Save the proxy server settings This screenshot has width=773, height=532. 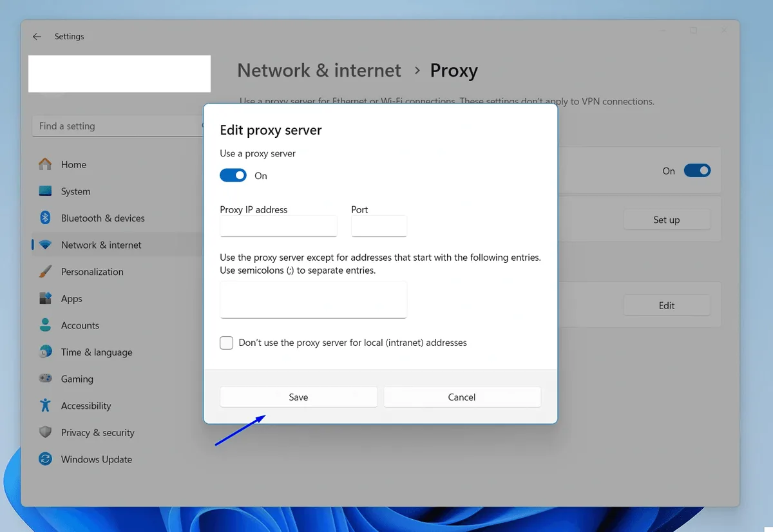tap(298, 397)
